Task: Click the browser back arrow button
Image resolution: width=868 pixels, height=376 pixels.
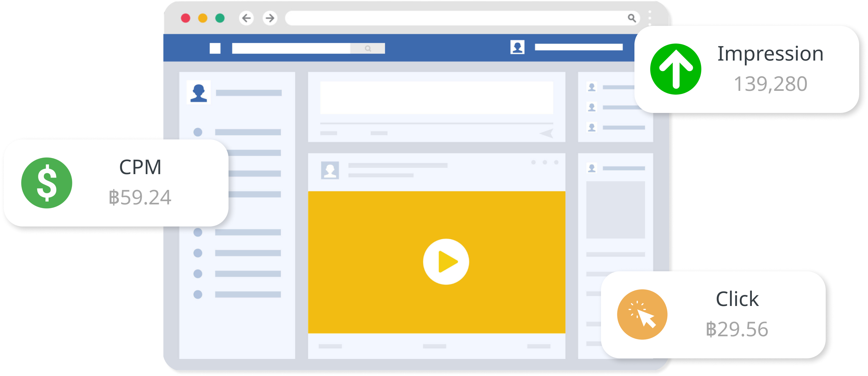Action: (x=246, y=18)
